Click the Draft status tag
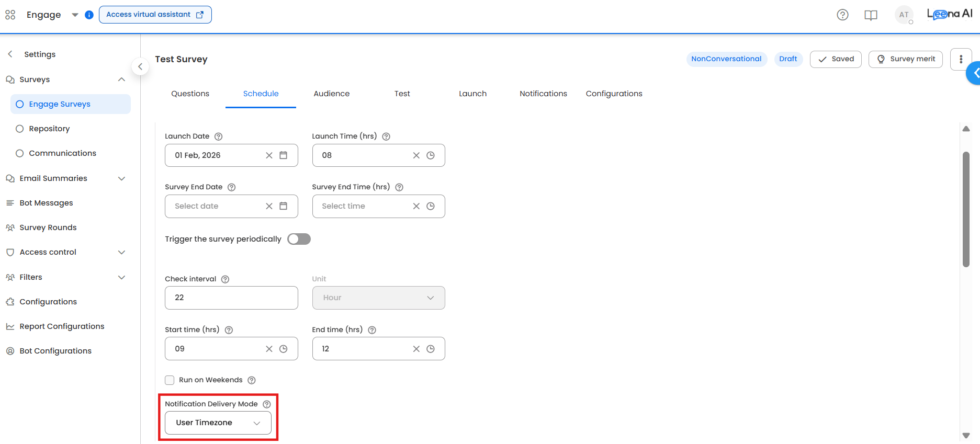980x444 pixels. click(x=788, y=59)
